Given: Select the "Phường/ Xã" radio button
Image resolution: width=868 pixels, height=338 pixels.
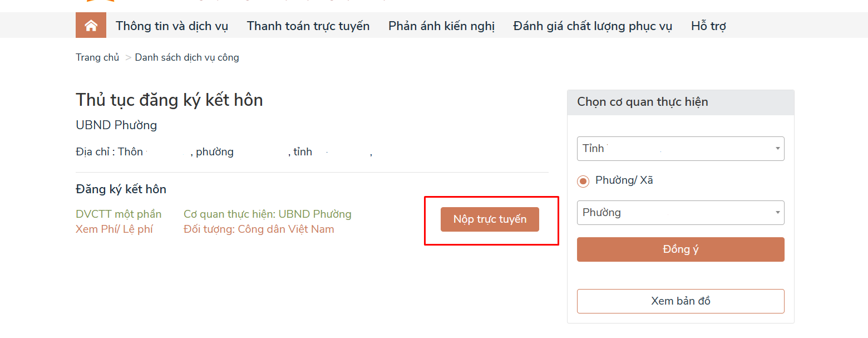Looking at the screenshot, I should tap(582, 181).
